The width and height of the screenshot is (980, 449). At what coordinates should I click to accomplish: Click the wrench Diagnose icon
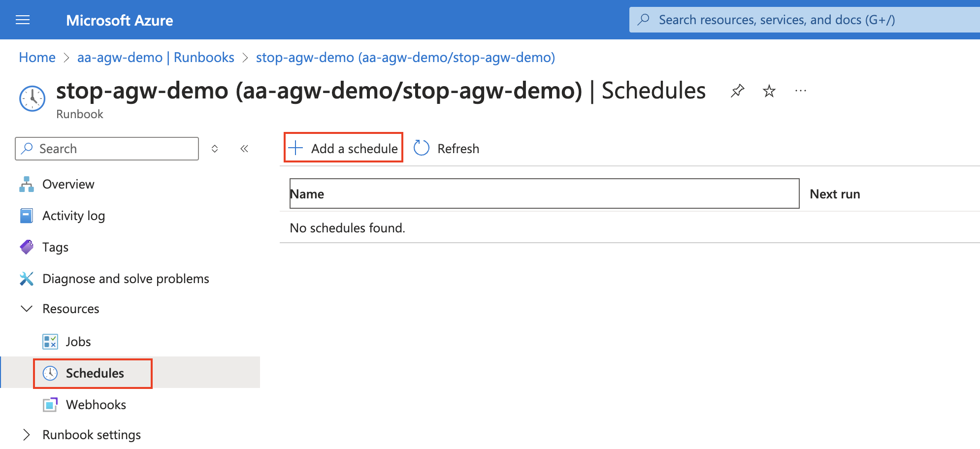point(27,279)
